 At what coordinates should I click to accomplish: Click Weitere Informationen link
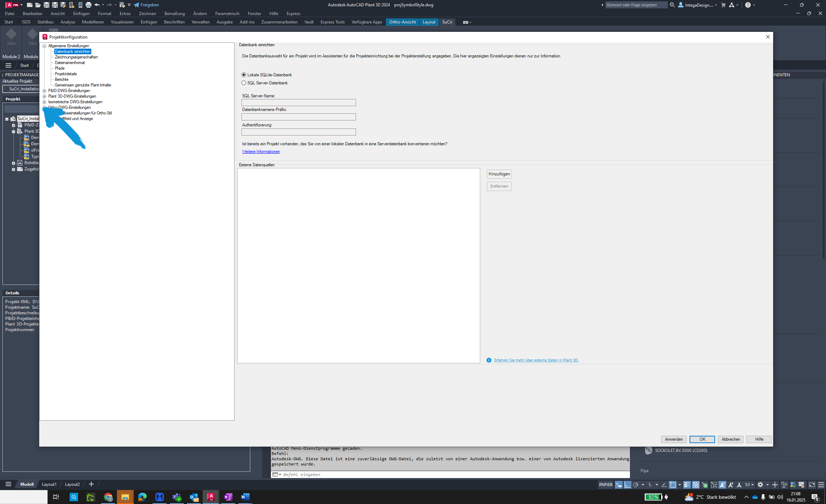click(x=261, y=152)
